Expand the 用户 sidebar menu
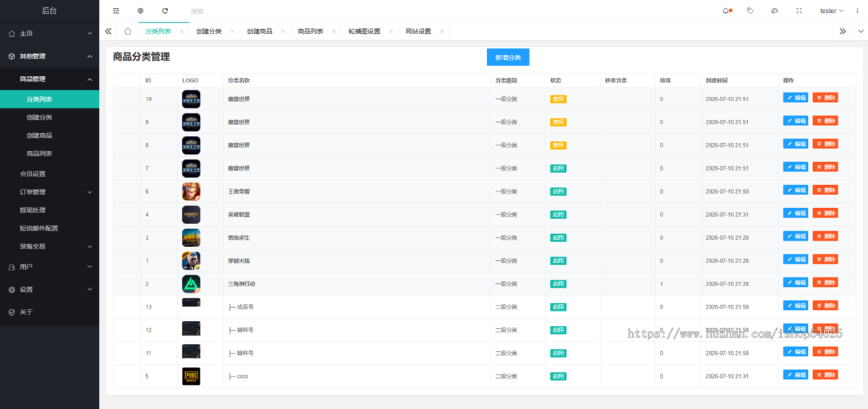 [x=49, y=267]
